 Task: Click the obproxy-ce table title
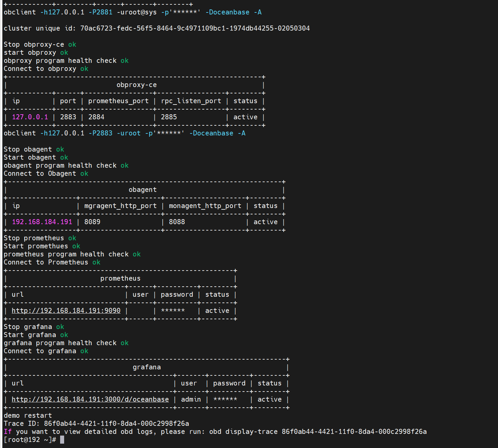137,85
